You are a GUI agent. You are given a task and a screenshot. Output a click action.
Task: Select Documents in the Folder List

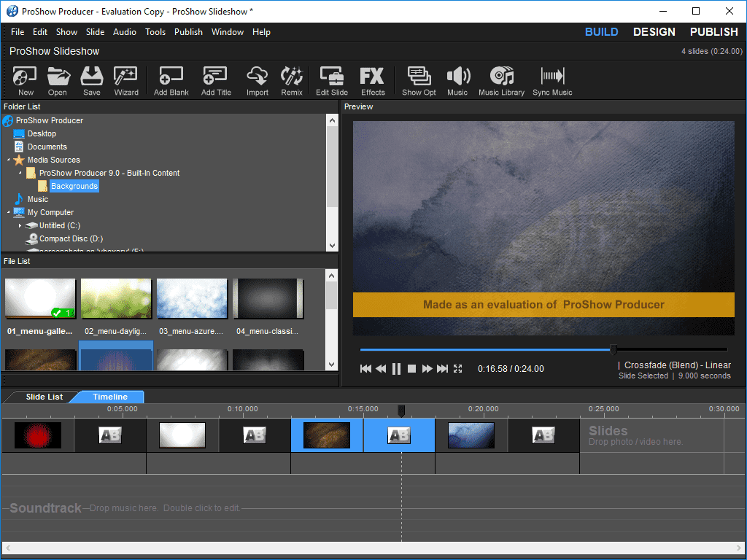47,147
